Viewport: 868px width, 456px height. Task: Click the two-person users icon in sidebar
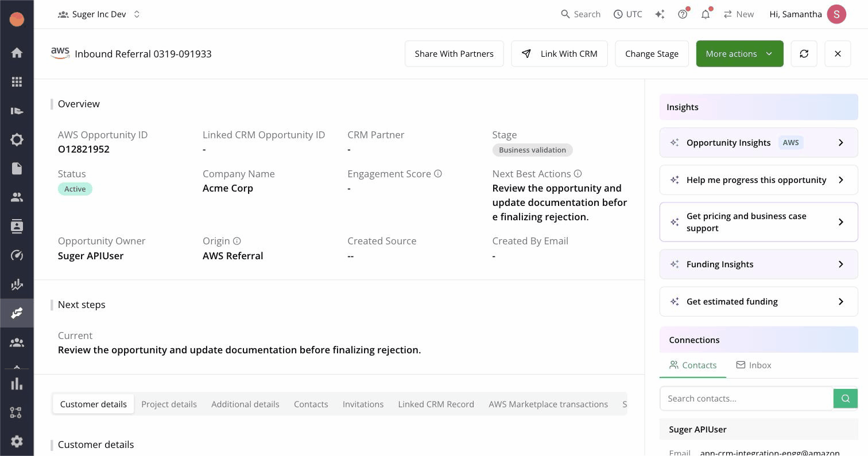click(17, 197)
